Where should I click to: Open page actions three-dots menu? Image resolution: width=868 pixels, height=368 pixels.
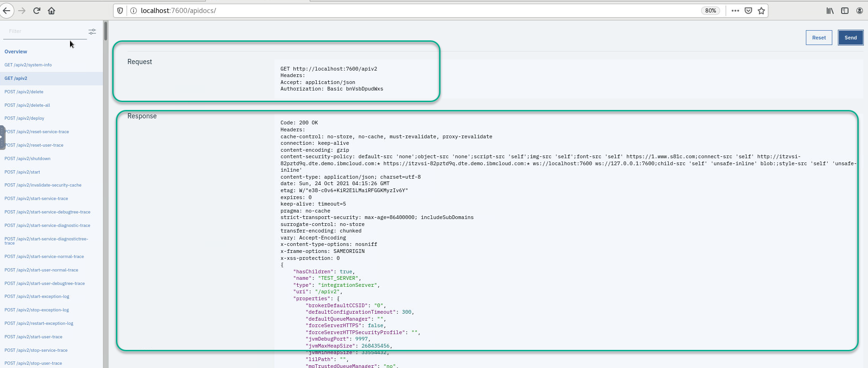pyautogui.click(x=735, y=11)
